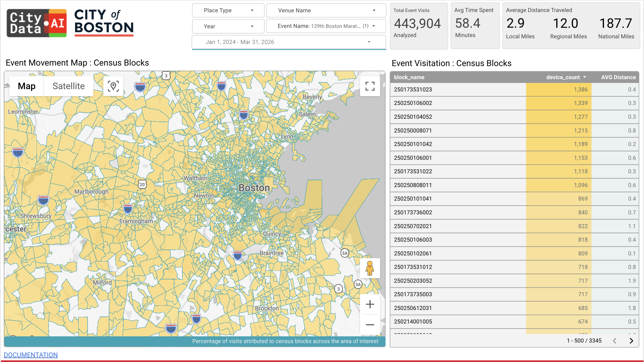Zoom in on the map
This screenshot has width=644, height=362.
point(370,304)
